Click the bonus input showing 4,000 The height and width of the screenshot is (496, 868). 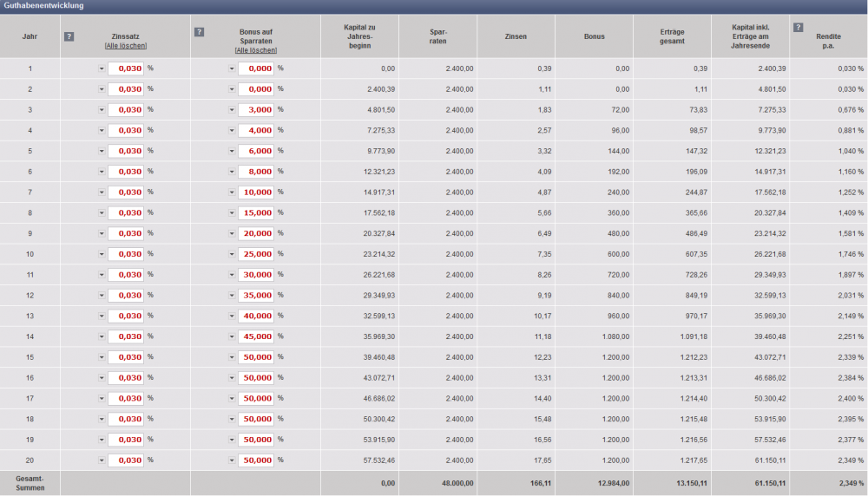(256, 130)
